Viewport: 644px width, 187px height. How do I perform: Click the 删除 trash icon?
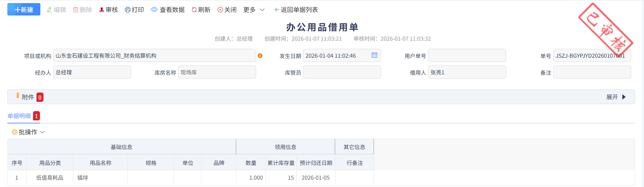point(76,10)
